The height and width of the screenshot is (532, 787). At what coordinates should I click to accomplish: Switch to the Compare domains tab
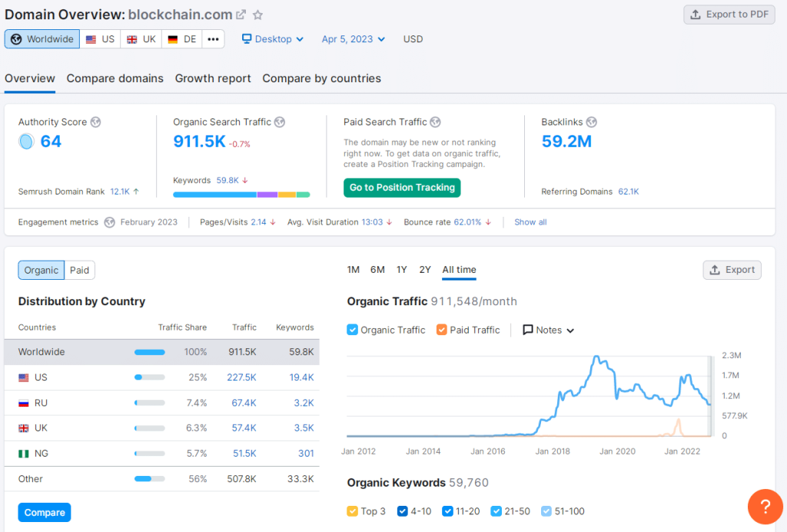115,78
